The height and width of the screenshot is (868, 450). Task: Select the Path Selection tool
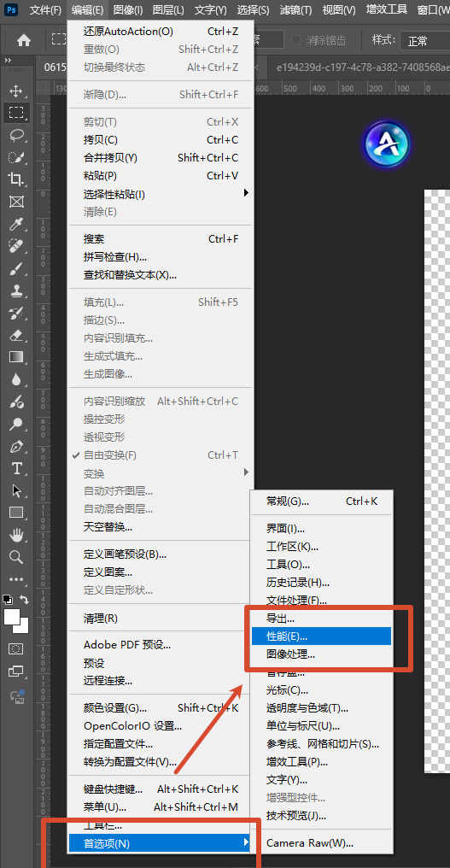(x=16, y=490)
